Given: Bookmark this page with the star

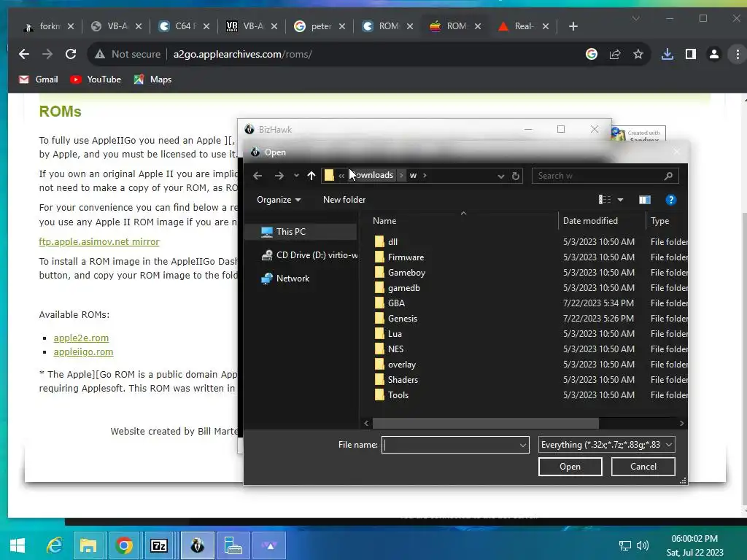Looking at the screenshot, I should pyautogui.click(x=638, y=54).
